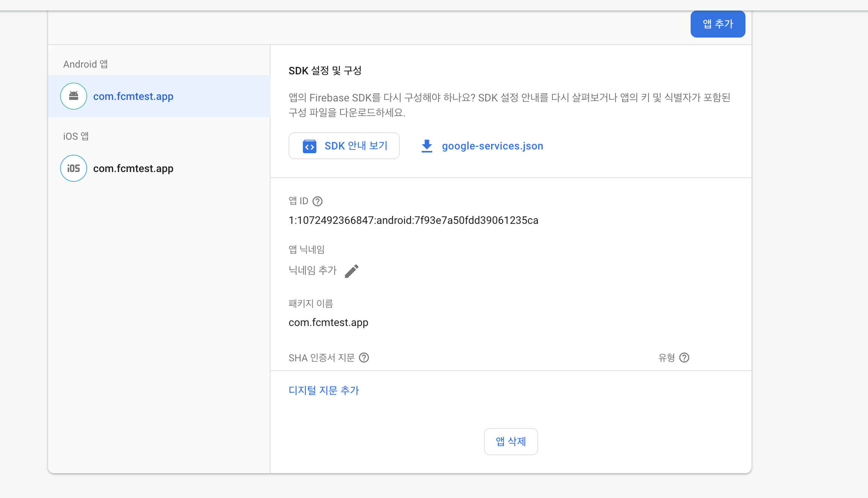868x498 pixels.
Task: Click help icon beside SHA 인증서 지문
Action: (x=364, y=358)
